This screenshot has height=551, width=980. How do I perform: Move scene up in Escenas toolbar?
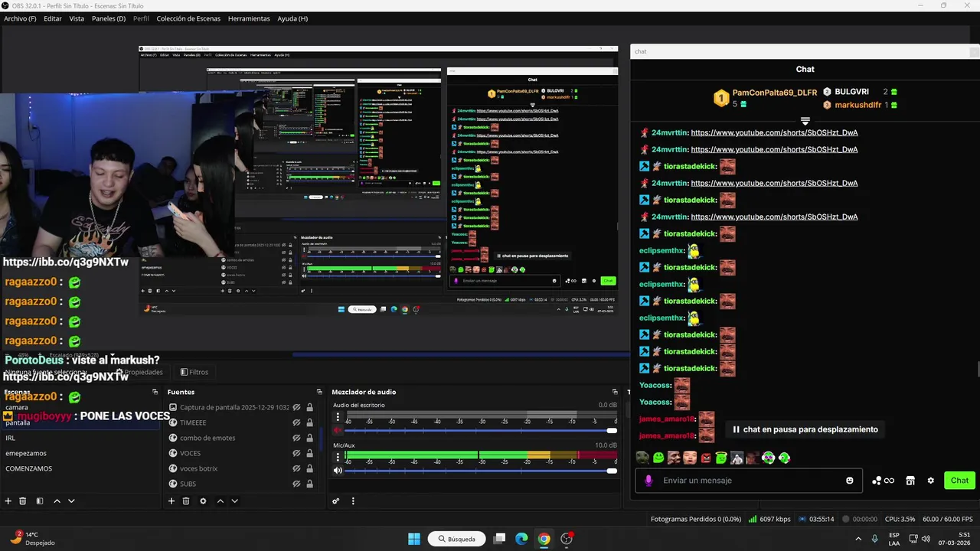(57, 501)
